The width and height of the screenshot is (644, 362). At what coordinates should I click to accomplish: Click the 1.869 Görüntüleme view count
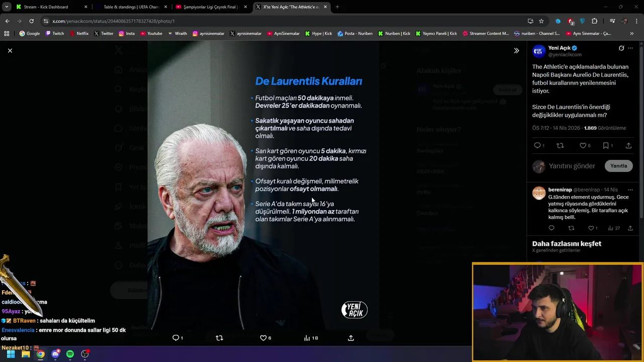coord(605,128)
